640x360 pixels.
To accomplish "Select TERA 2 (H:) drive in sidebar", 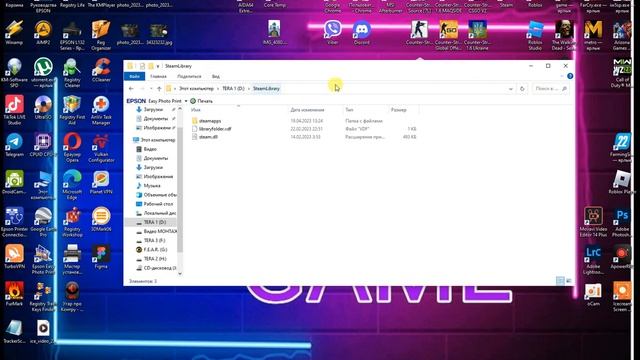I will coord(151,259).
